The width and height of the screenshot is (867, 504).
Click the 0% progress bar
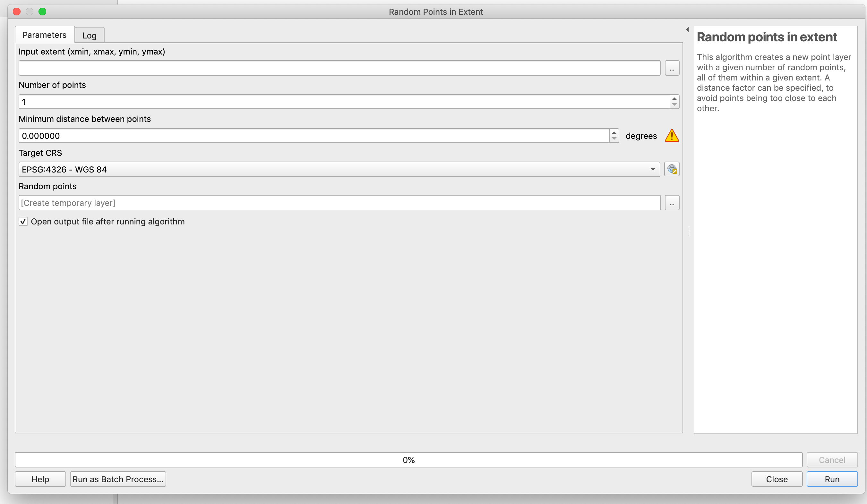[x=409, y=460]
